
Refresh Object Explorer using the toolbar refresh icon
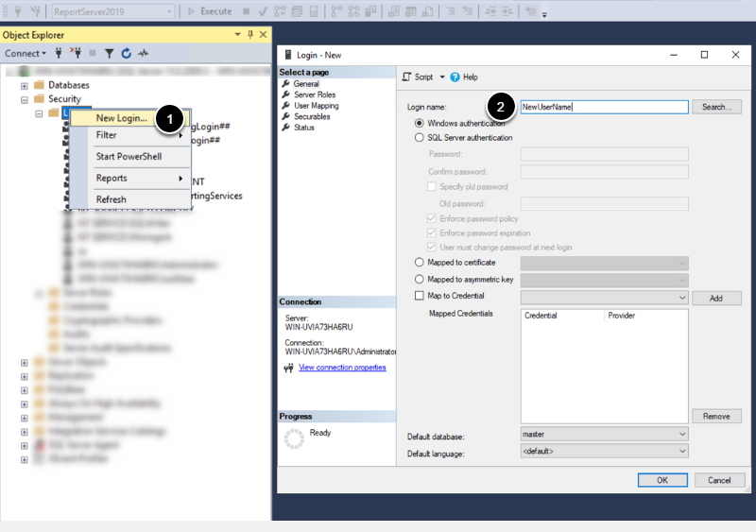click(126, 54)
